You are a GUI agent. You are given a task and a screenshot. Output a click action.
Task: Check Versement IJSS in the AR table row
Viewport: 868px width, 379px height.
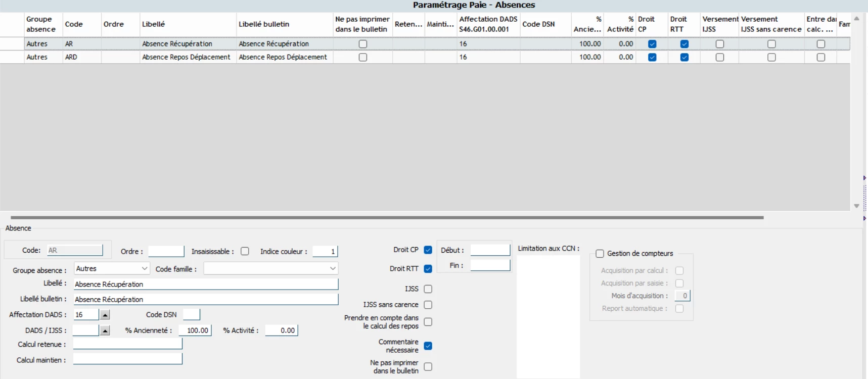[x=720, y=44]
